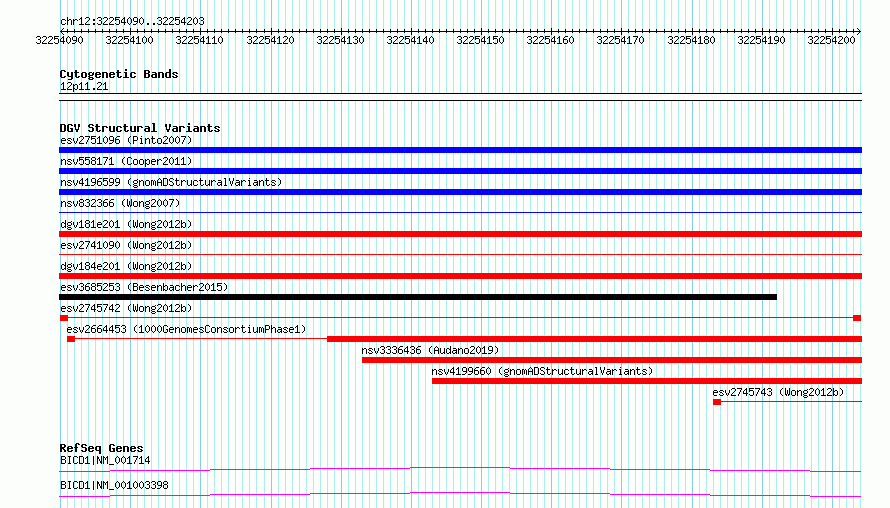Click ruler position 32254190
Viewport: 890px width, 508px height.
click(761, 40)
